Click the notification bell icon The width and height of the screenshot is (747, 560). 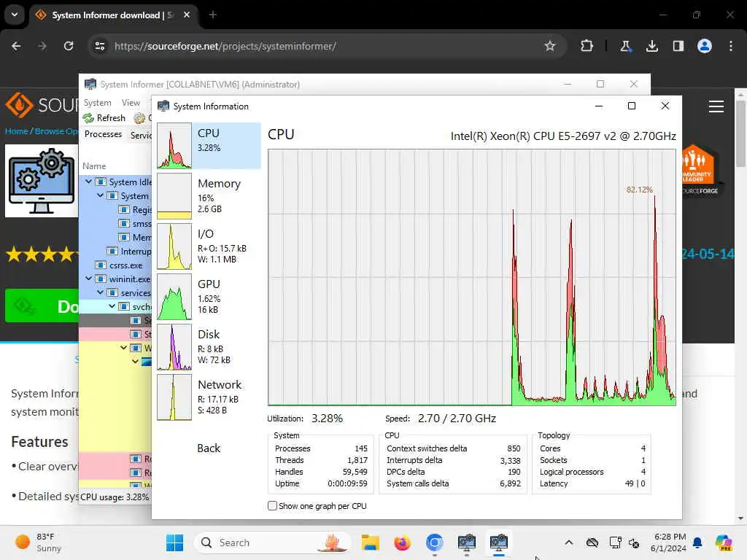pos(697,542)
